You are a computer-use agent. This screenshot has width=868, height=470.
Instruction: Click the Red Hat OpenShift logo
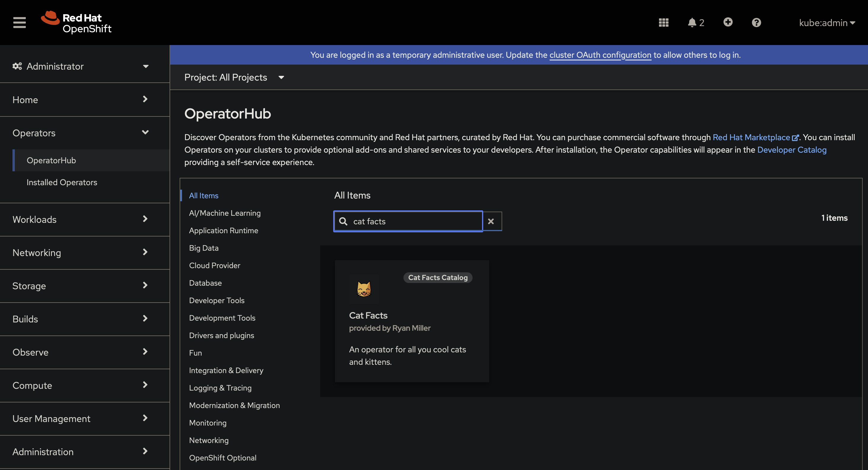[x=76, y=23]
